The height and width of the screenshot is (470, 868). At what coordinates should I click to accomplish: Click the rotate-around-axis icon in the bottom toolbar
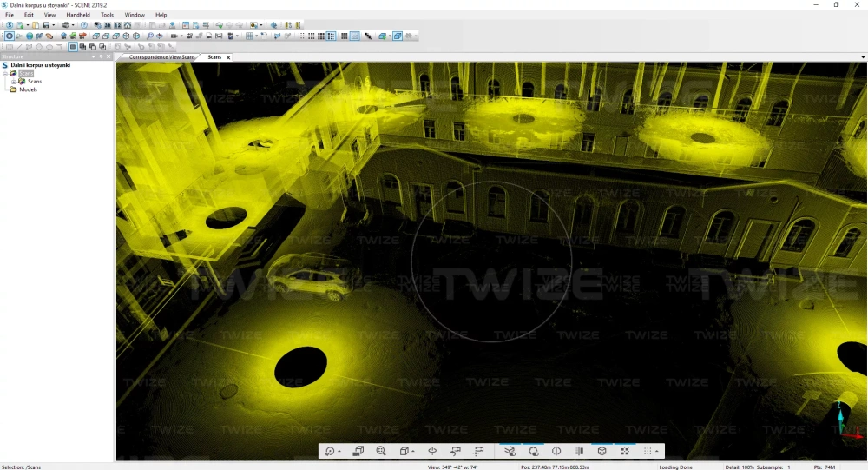click(x=431, y=452)
